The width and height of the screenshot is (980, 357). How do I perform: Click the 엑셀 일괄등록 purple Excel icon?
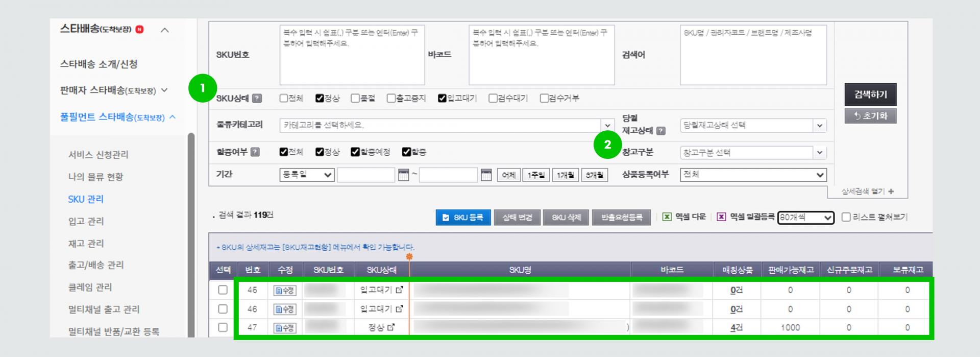tap(721, 217)
